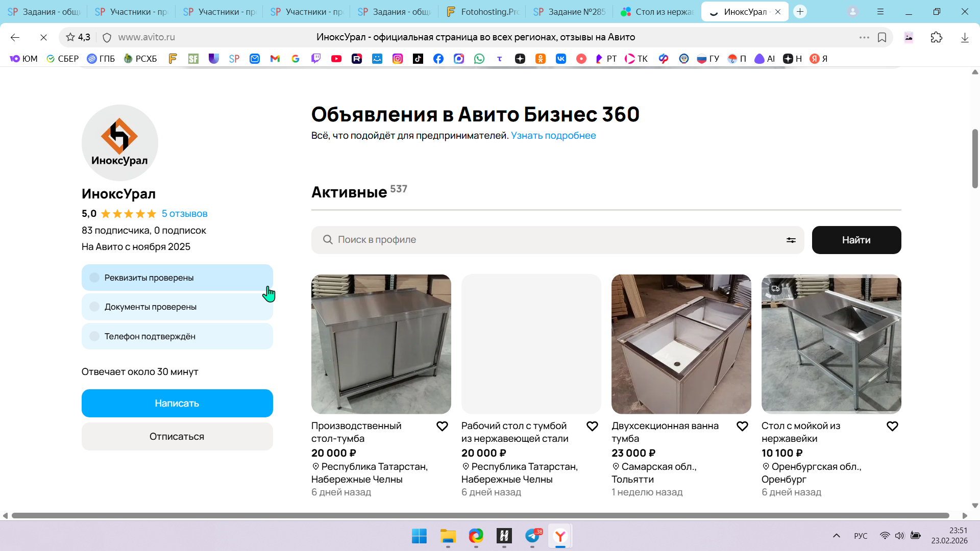980x551 pixels.
Task: Click the browser bookmark icon
Action: pyautogui.click(x=882, y=37)
